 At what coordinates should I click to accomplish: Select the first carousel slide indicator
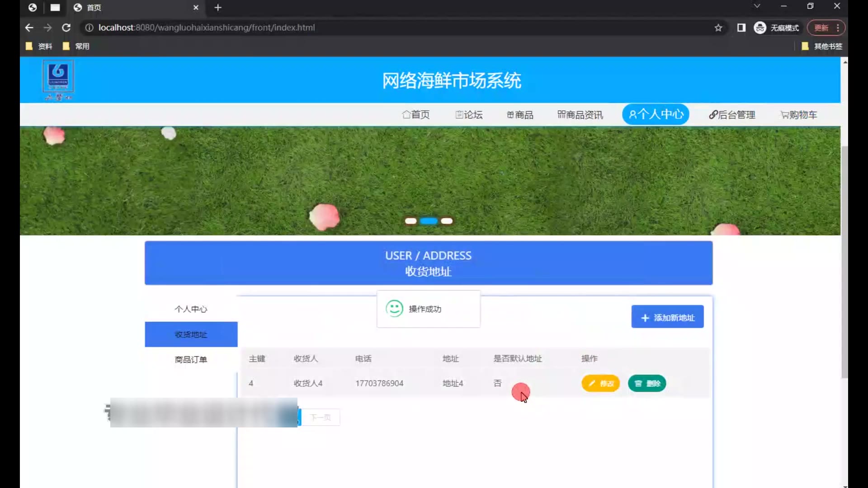point(410,221)
